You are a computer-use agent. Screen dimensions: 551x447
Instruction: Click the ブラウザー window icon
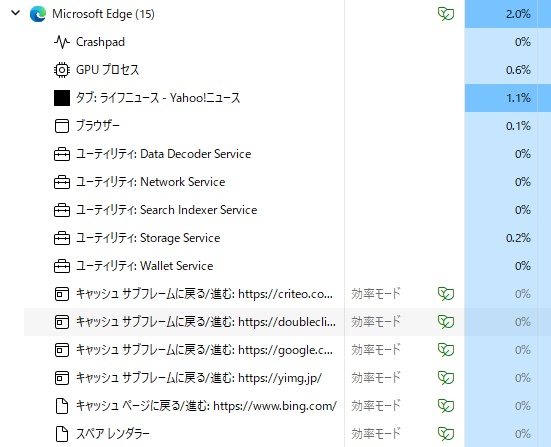click(61, 126)
